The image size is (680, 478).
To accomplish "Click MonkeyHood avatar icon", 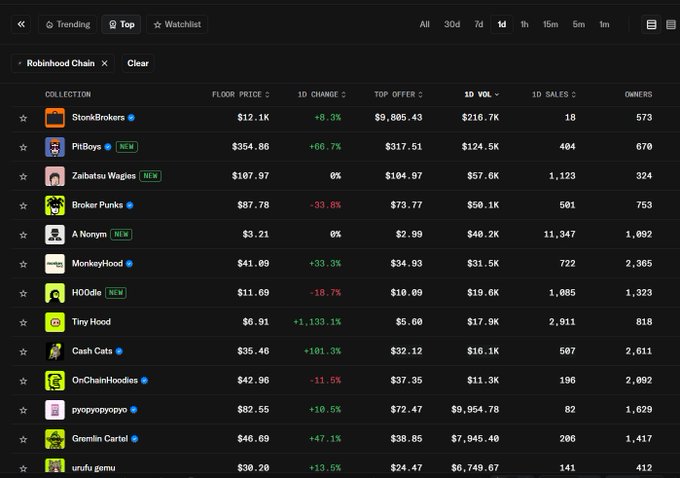I will click(x=55, y=264).
